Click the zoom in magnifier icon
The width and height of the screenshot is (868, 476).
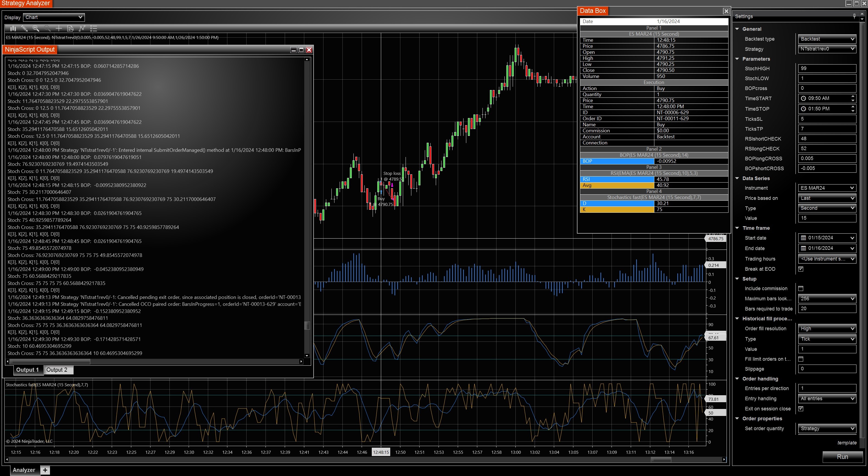click(x=36, y=29)
